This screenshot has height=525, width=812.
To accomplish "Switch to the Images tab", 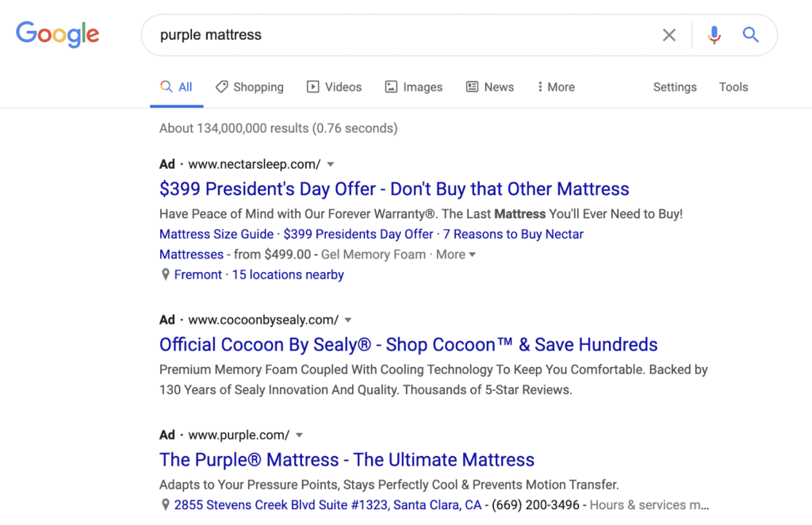I will 413,87.
